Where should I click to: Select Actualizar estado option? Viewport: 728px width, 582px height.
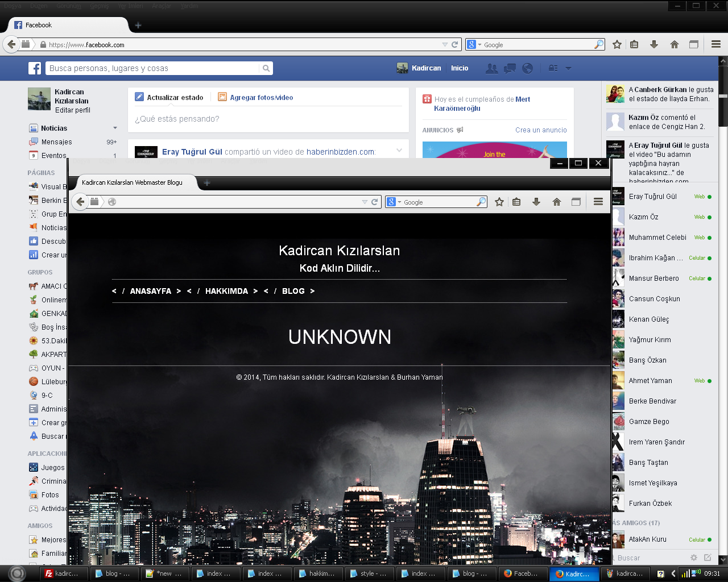click(x=169, y=97)
